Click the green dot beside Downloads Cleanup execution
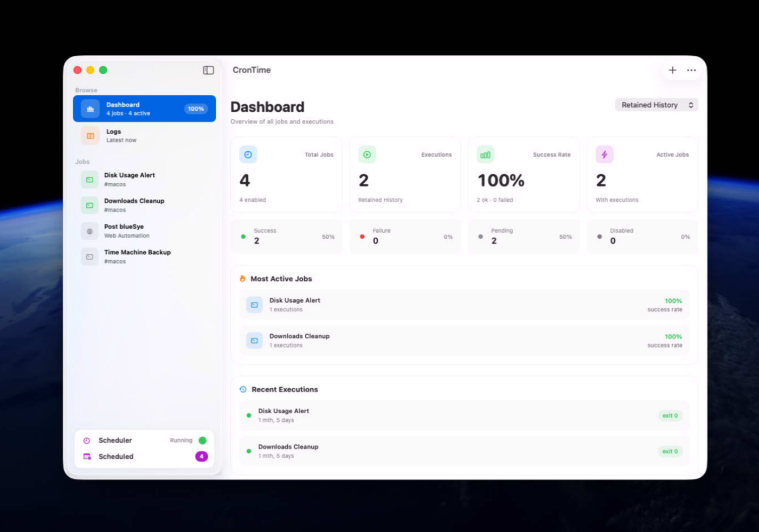Screen dimensions: 759x532 (249, 451)
